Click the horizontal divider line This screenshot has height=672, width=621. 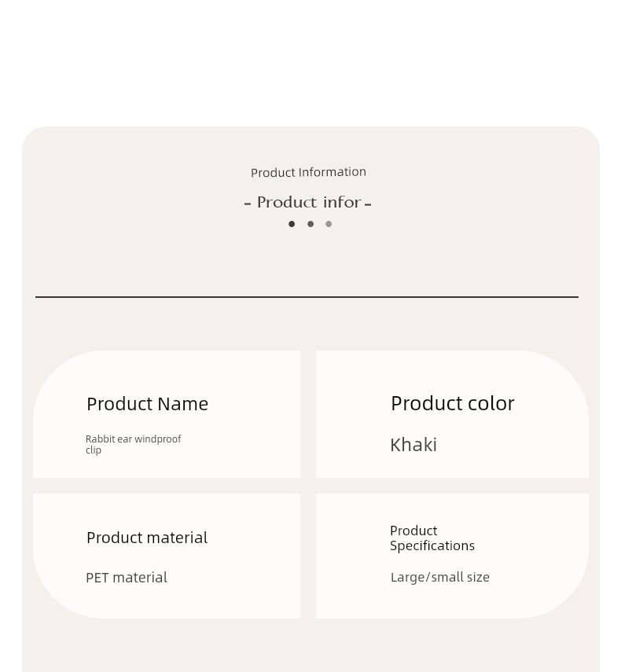307,297
